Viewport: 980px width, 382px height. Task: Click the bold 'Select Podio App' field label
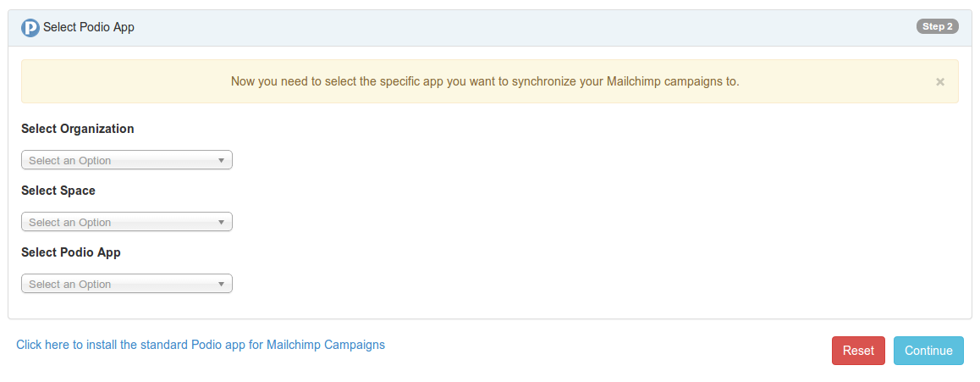click(x=71, y=252)
